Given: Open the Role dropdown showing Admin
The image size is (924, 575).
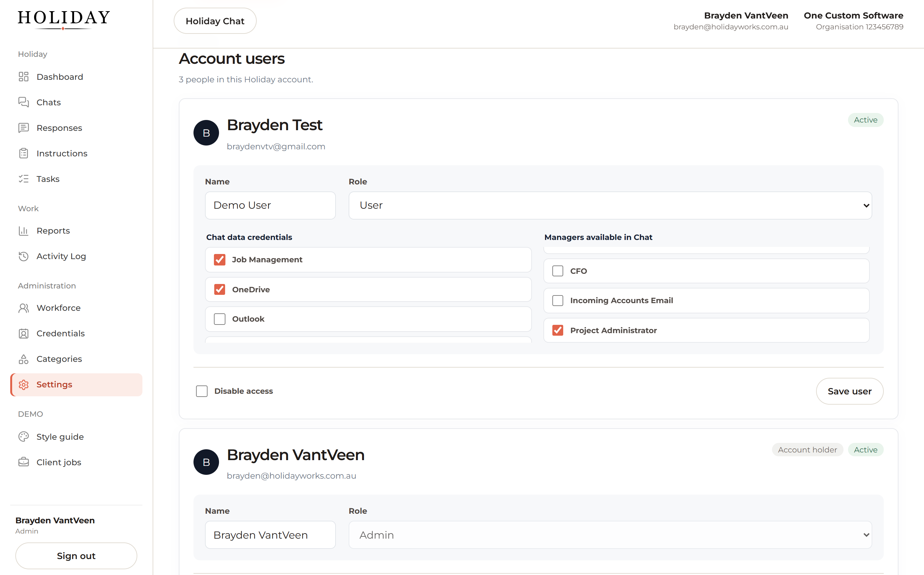Looking at the screenshot, I should click(x=610, y=535).
